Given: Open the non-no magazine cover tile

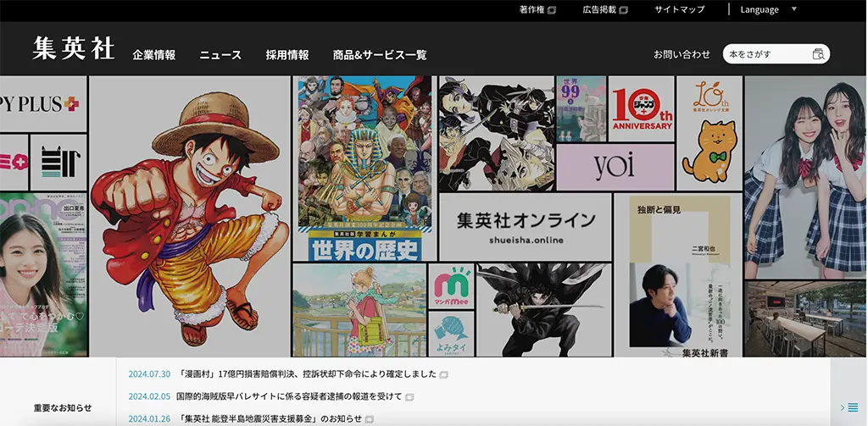Looking at the screenshot, I should click(43, 275).
